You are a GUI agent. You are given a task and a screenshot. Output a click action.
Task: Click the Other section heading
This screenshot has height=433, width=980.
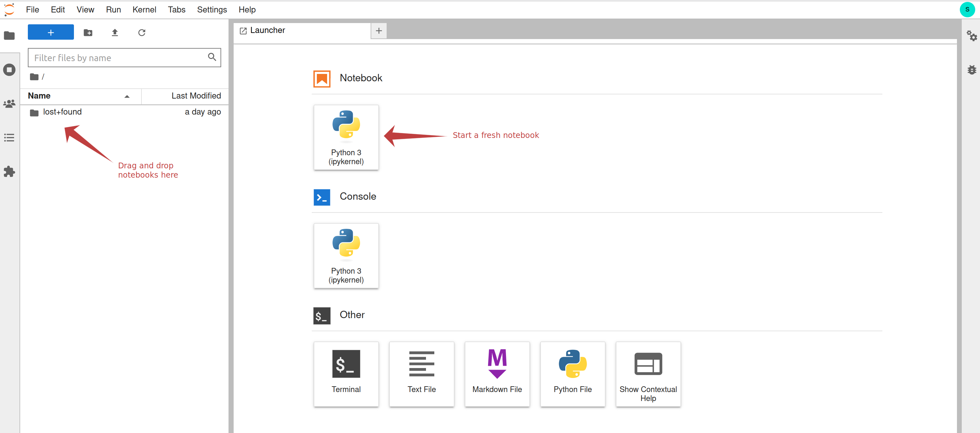pos(352,315)
